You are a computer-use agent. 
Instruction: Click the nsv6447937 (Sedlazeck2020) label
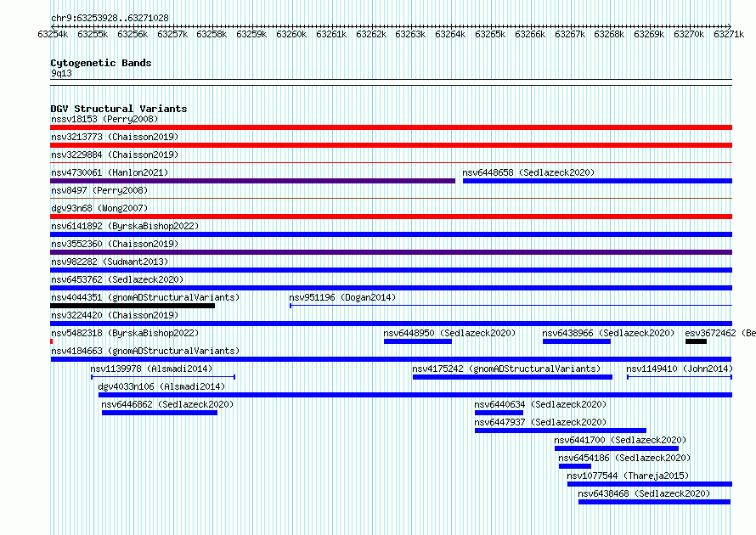(540, 422)
